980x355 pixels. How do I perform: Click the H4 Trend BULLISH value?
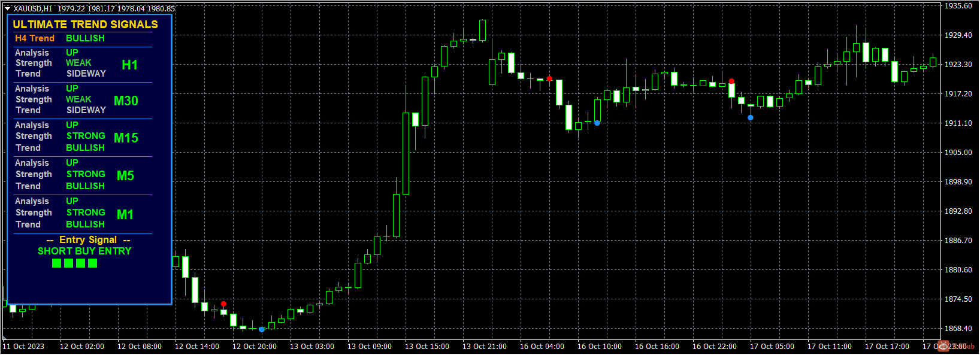click(x=85, y=38)
